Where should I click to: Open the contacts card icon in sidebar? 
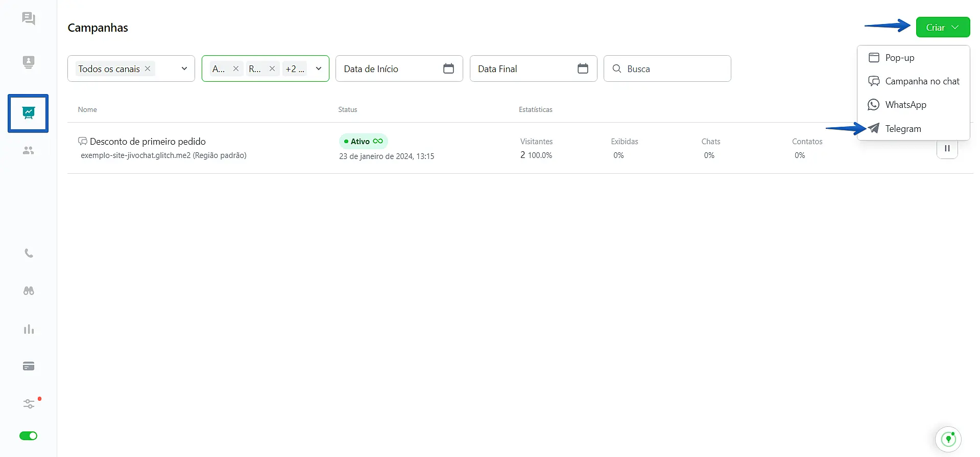click(29, 62)
